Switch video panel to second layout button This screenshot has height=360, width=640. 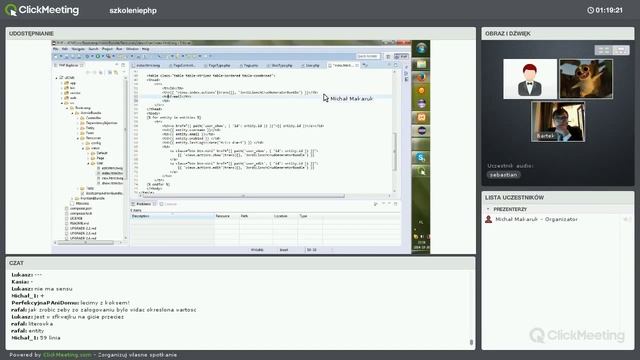click(621, 50)
